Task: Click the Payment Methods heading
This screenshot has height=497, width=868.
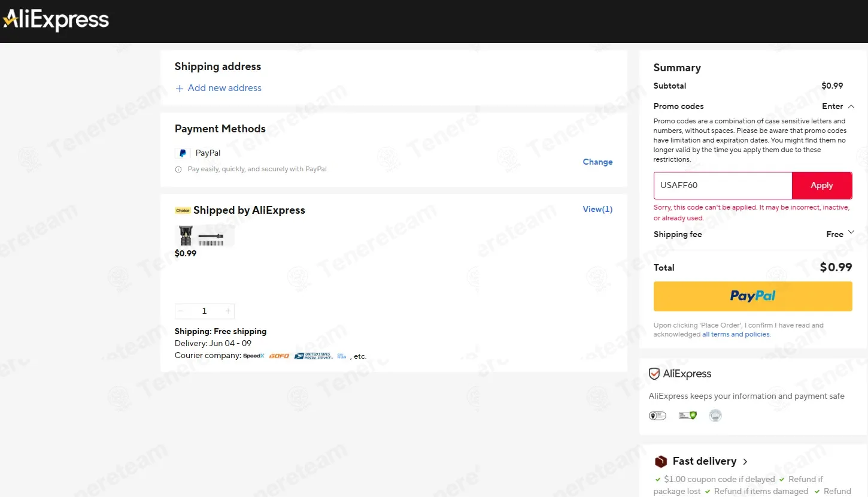Action: pos(220,129)
